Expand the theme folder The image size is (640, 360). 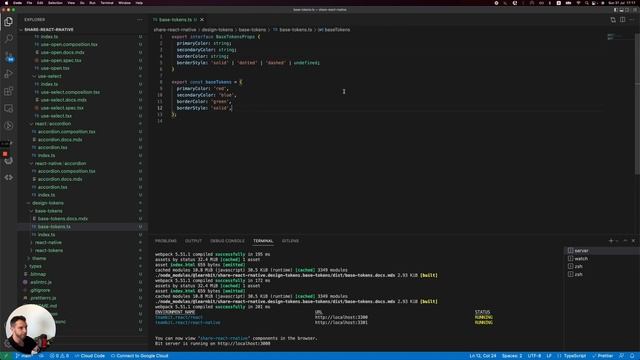point(82,258)
